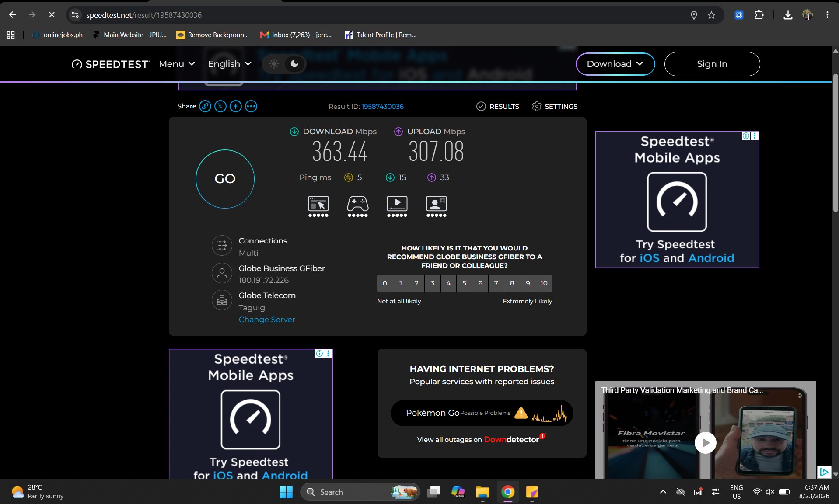Open the online gaming quality icon
This screenshot has height=504, width=839.
[x=358, y=206]
